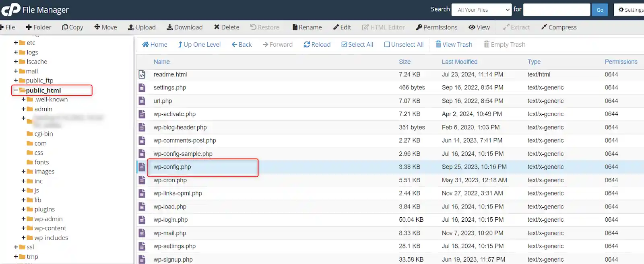Sort files by Name column
The width and height of the screenshot is (644, 264).
tap(161, 62)
